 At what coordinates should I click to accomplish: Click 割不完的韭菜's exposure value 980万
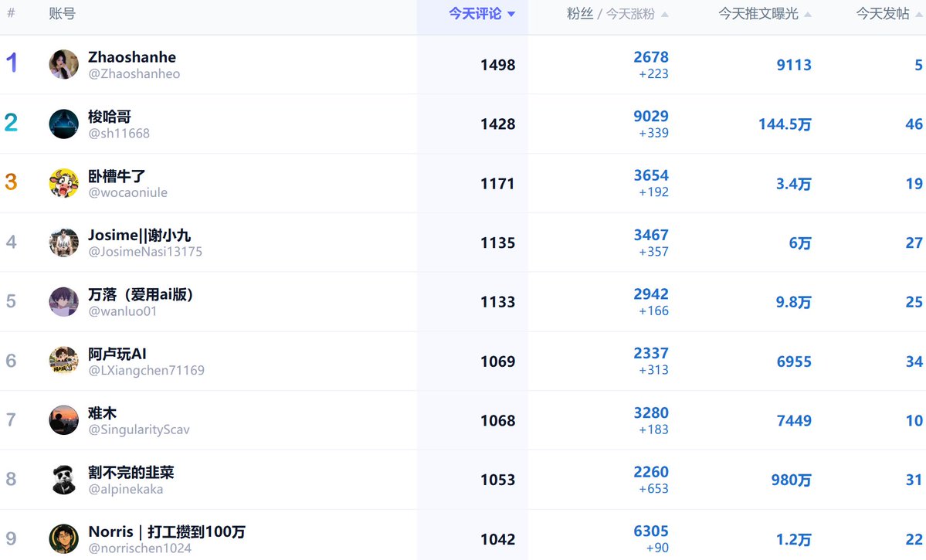(x=792, y=480)
